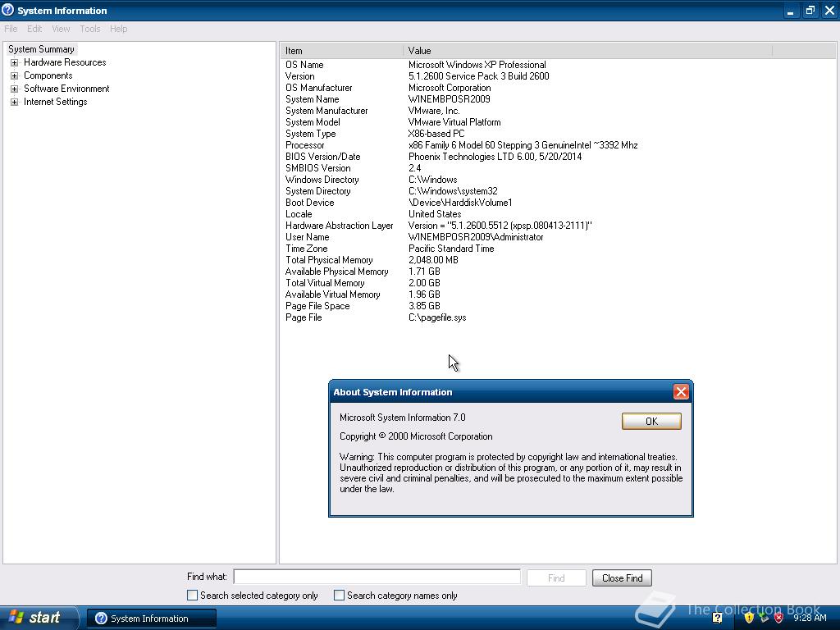Select the System Type row label
This screenshot has height=630, width=840.
(x=311, y=134)
